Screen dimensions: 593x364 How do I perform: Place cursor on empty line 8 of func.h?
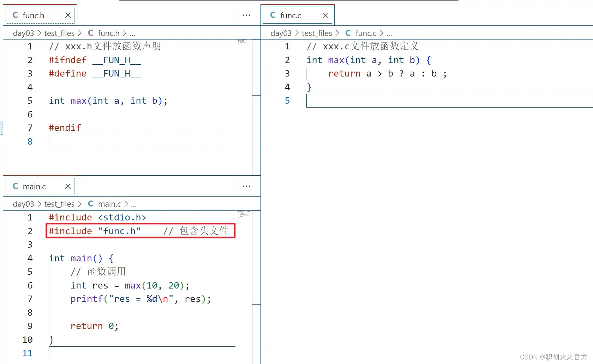[x=142, y=141]
